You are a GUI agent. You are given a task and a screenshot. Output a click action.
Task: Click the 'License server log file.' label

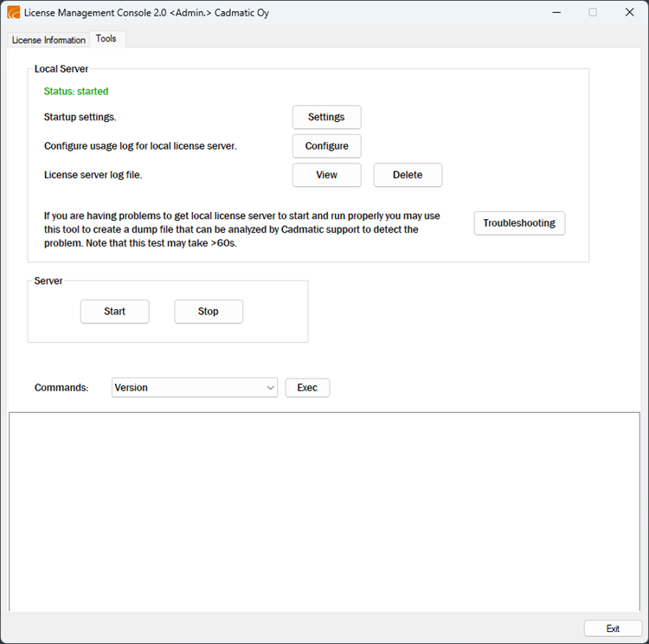(x=93, y=175)
